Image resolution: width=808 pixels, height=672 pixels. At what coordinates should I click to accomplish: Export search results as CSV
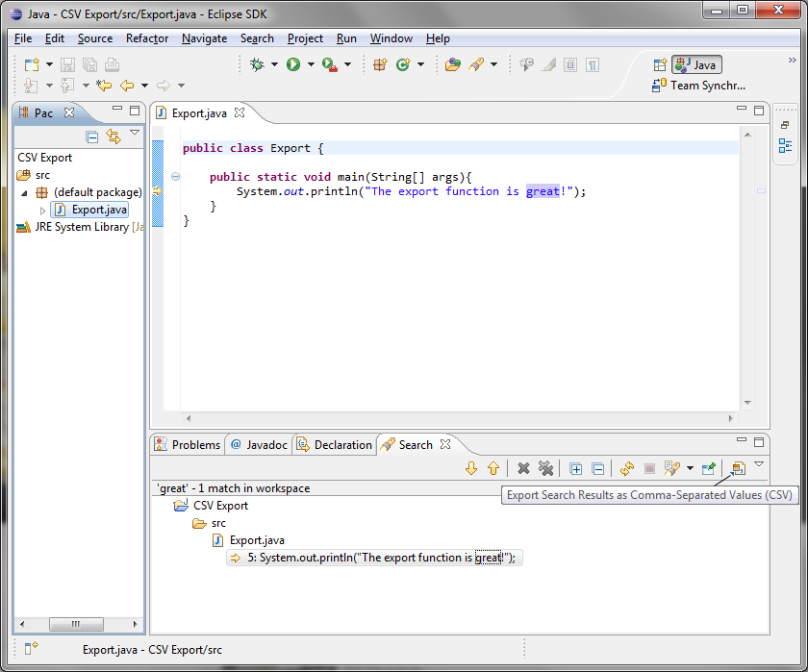pos(739,468)
